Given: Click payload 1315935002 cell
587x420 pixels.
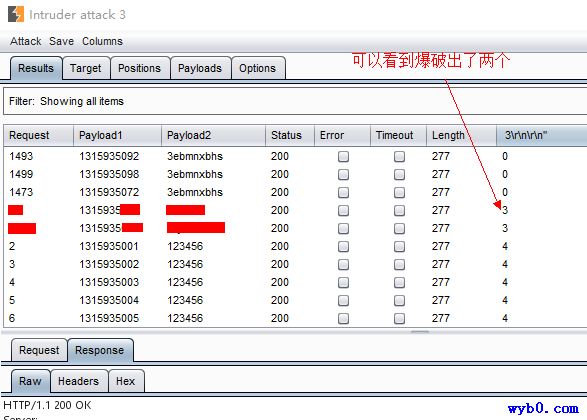Looking at the screenshot, I should (x=109, y=264).
